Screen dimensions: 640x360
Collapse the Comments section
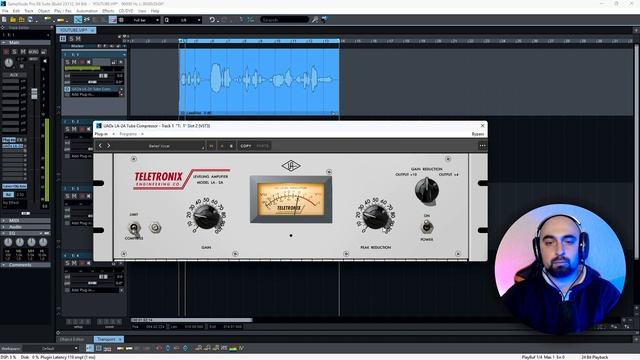click(4, 264)
